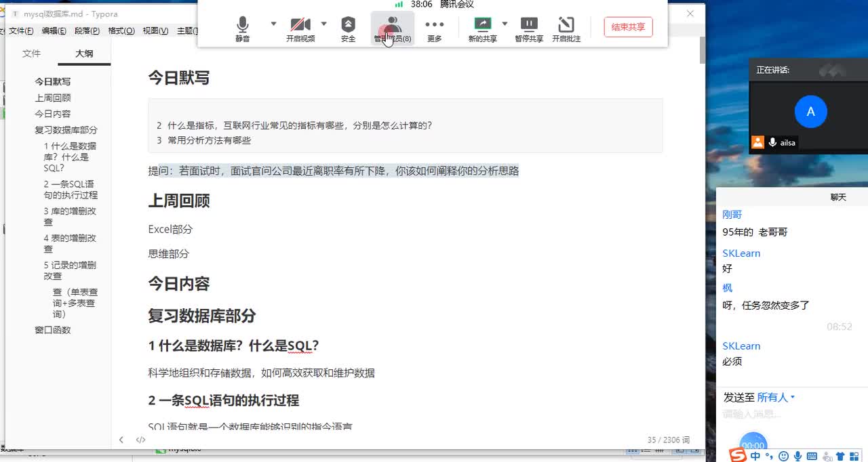Select outline entry 3 库的增删改查

[x=70, y=217]
